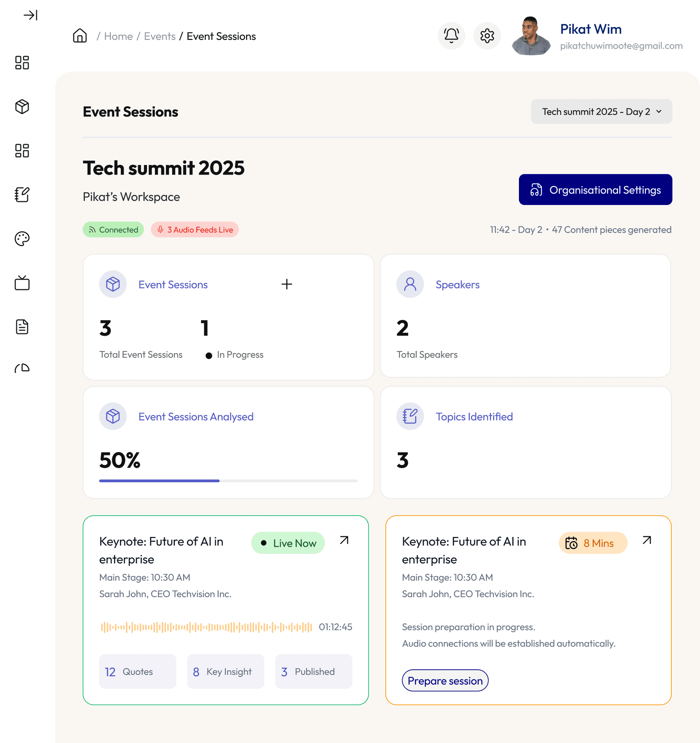This screenshot has width=700, height=743.
Task: Click the audio waveform of live keynote
Action: point(206,627)
